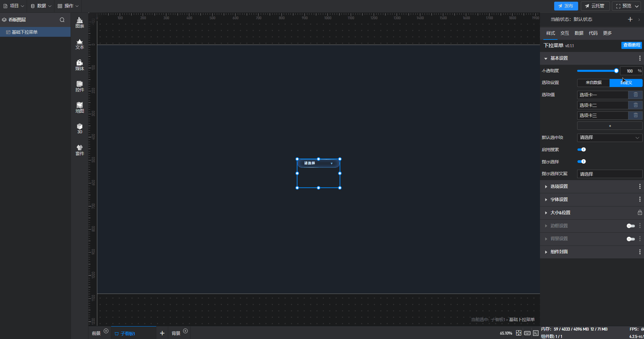Select the 基础下拉菜单 layer

[x=35, y=32]
